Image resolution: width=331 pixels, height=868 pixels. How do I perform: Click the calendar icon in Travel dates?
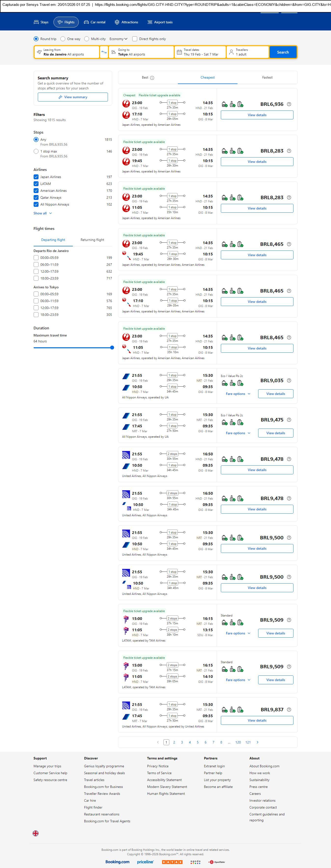[x=179, y=52]
